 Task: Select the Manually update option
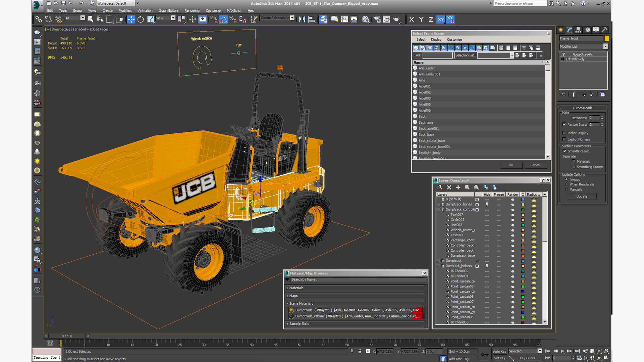point(567,189)
